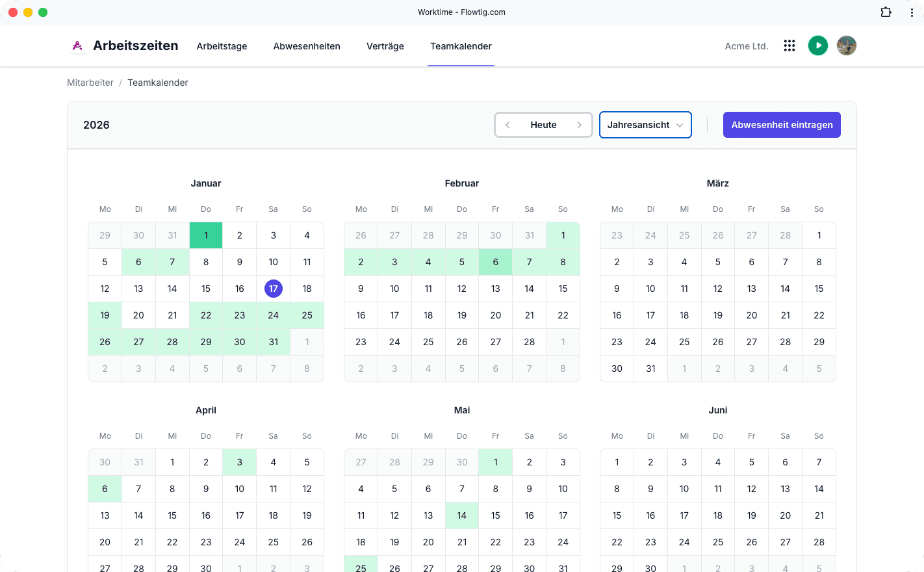
Task: Switch to the Abwesenheiten tab
Action: pyautogui.click(x=307, y=46)
